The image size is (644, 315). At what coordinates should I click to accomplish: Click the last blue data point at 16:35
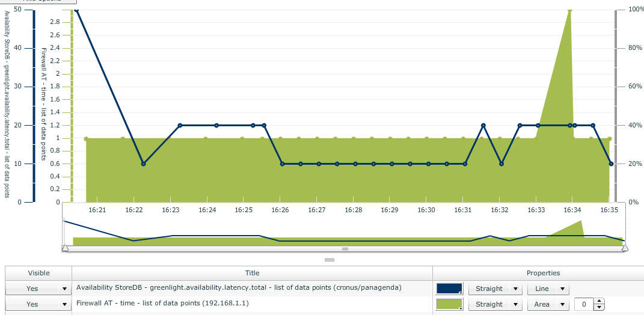(x=611, y=164)
